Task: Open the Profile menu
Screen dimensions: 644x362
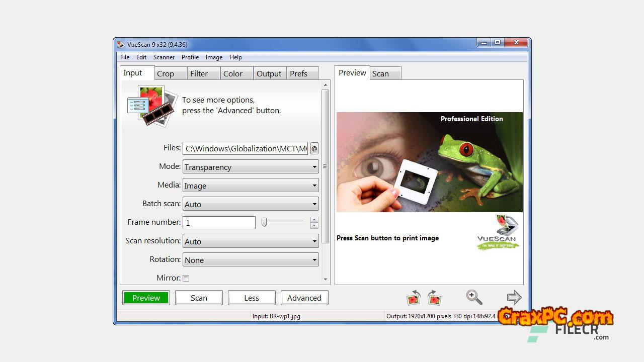Action: click(x=190, y=57)
